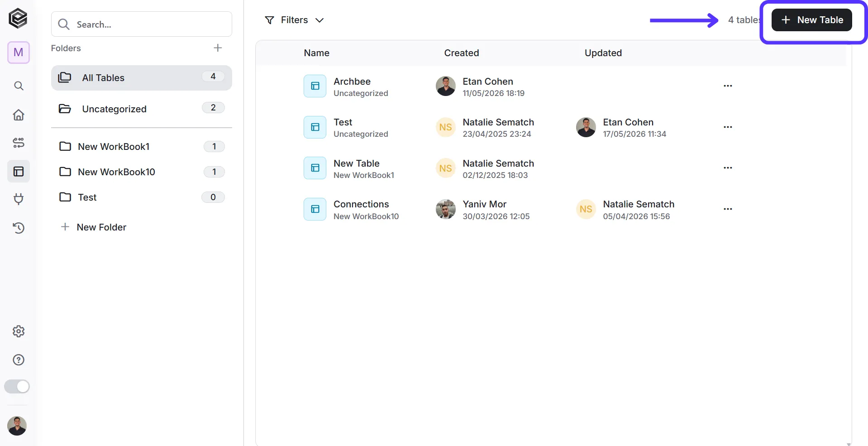
Task: Open more options for Test table row
Action: pyautogui.click(x=728, y=127)
